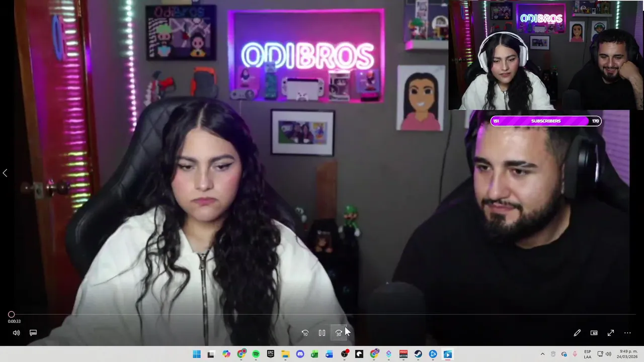Open subtitles and captions menu
Viewport: 644px width, 362px height.
coord(33,333)
